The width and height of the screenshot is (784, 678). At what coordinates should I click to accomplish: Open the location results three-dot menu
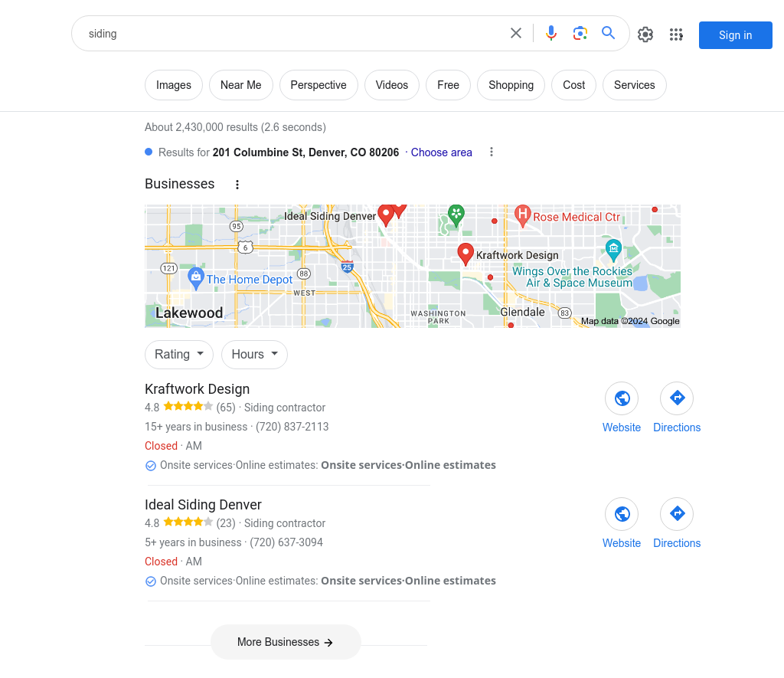492,152
